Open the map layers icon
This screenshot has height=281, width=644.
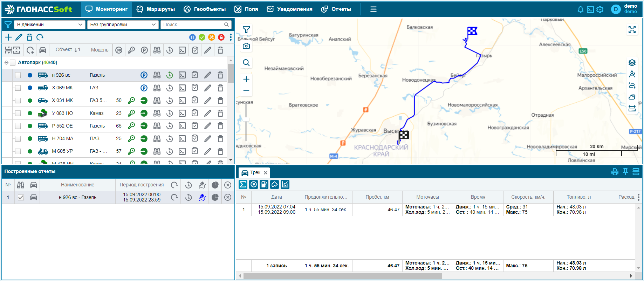(632, 63)
